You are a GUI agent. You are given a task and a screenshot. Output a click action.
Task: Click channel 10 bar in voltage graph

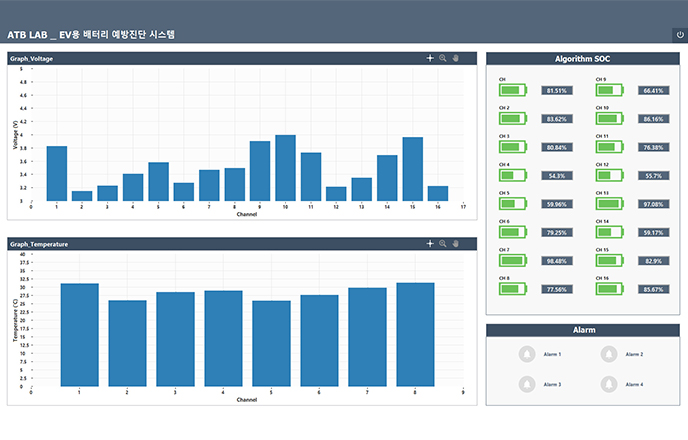point(285,168)
